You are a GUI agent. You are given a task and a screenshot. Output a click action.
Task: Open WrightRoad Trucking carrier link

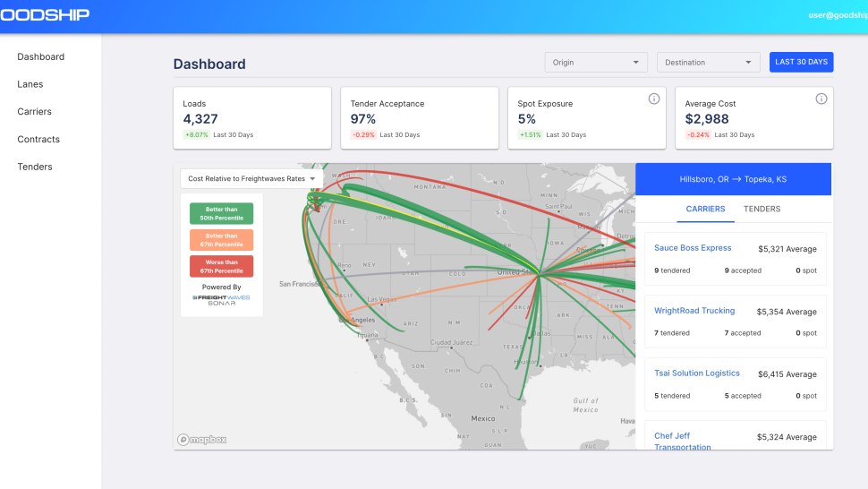click(694, 311)
